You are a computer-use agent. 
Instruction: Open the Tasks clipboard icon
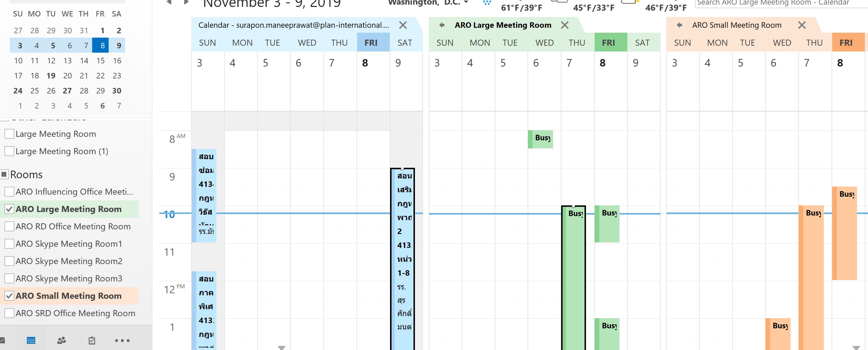[x=92, y=340]
